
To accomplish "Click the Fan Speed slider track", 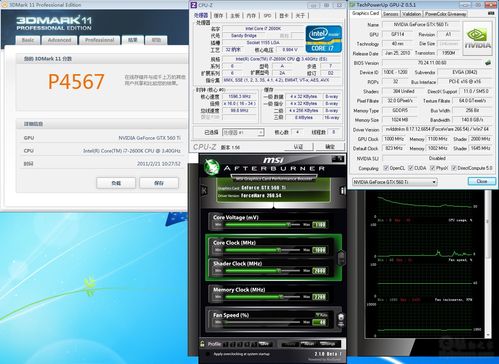I will [263, 322].
